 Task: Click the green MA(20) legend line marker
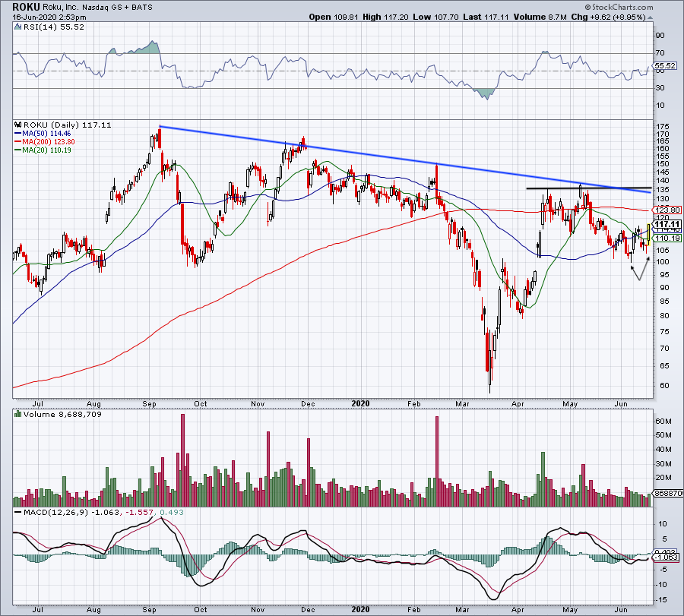(x=17, y=150)
